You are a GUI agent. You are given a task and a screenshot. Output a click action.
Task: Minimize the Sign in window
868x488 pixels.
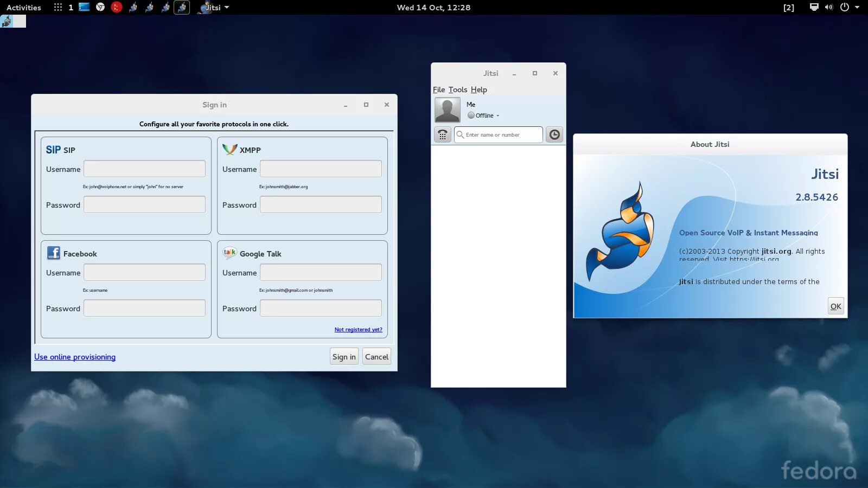346,105
